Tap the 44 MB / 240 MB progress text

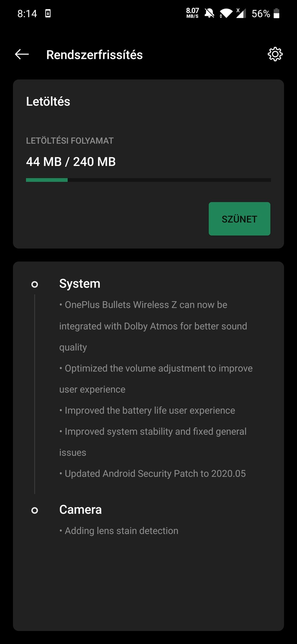click(x=71, y=162)
